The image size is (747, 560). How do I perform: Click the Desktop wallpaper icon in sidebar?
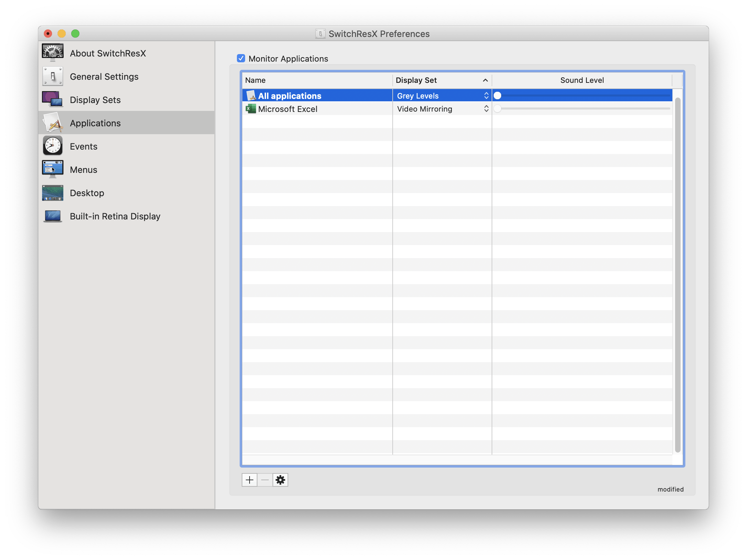(52, 193)
